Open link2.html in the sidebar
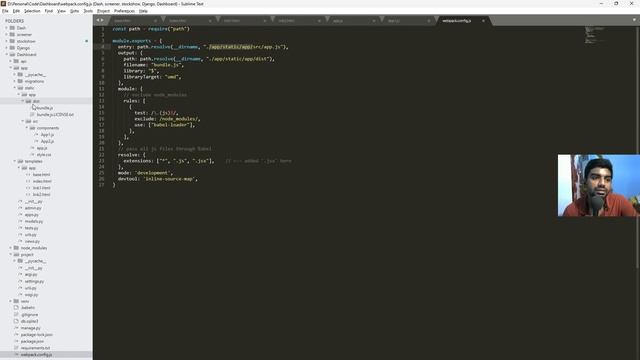The width and height of the screenshot is (640, 360). 42,194
